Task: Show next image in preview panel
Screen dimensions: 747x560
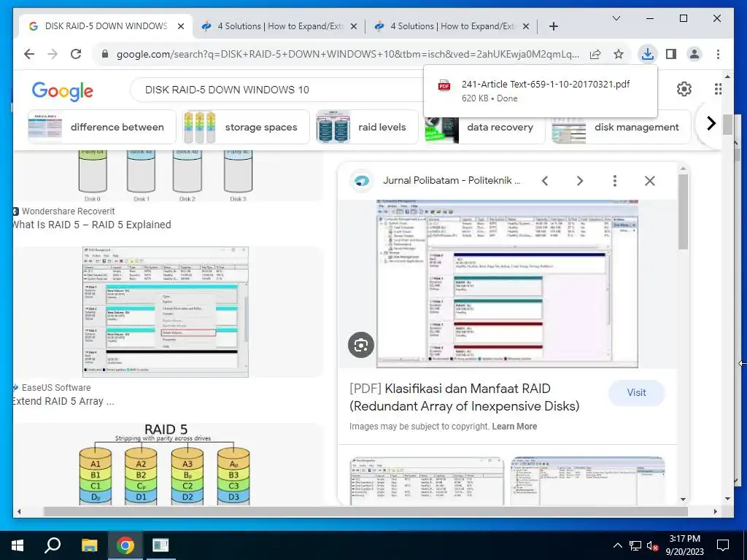Action: [x=580, y=181]
